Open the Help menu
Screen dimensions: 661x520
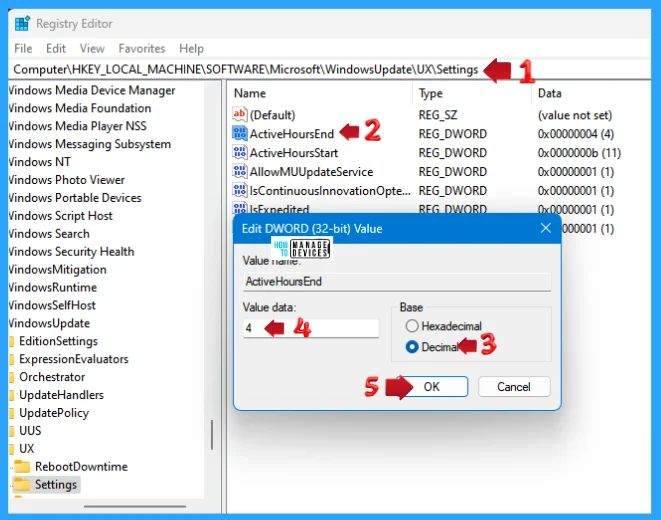[191, 48]
